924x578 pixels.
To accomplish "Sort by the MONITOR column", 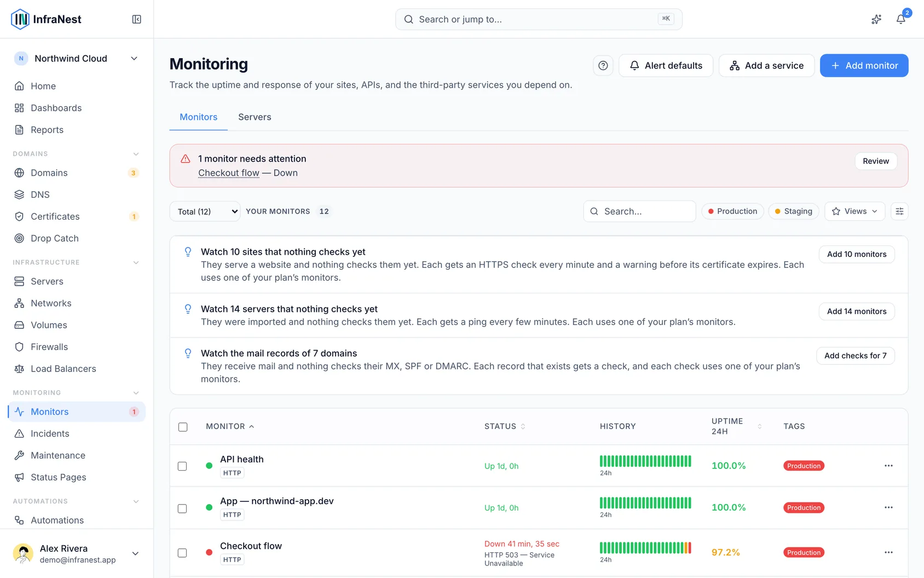I will [x=230, y=426].
